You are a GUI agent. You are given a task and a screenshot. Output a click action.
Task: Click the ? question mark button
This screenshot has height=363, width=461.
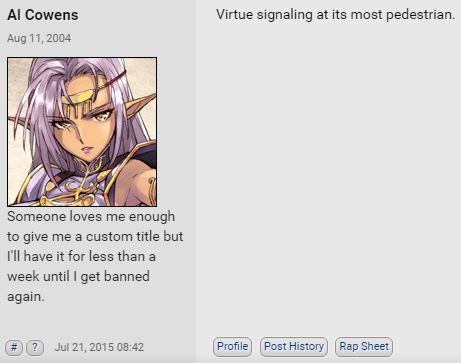tap(35, 347)
